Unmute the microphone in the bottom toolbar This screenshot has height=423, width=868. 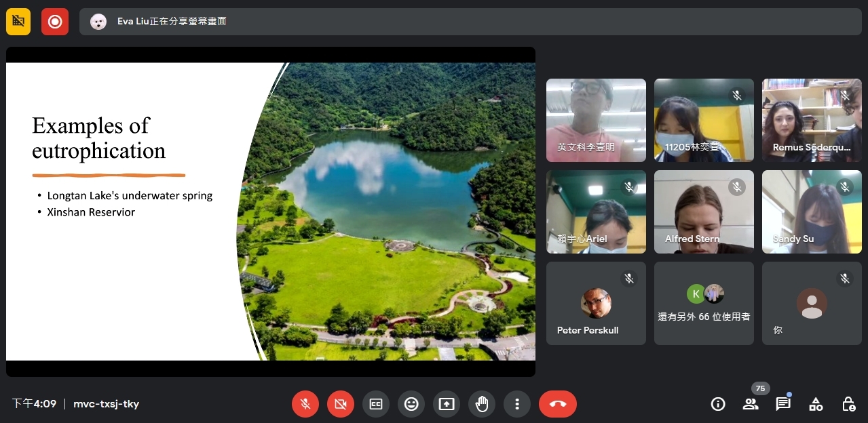click(305, 404)
